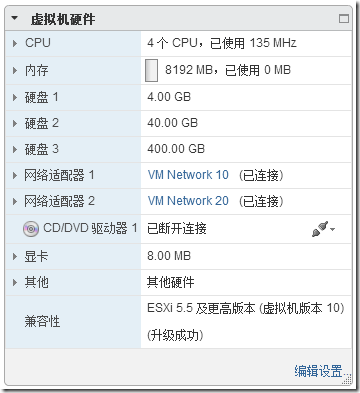Expand the 其他 hardware row
Screen dimensions: 360x393
pos(15,283)
